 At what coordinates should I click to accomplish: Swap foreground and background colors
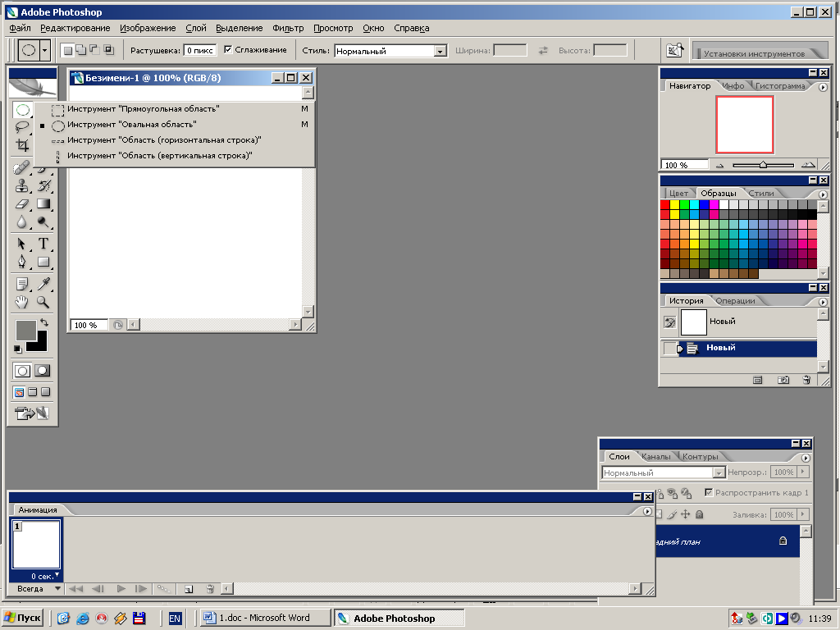point(44,322)
